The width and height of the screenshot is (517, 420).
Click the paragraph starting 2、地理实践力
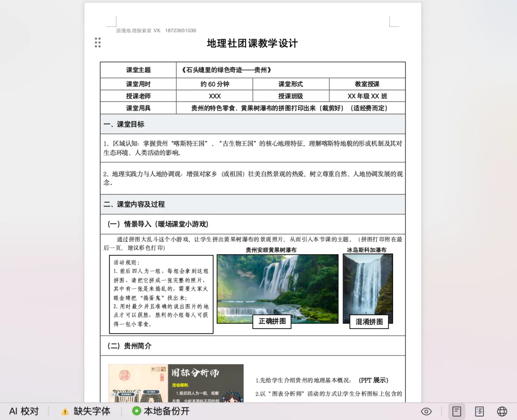click(253, 178)
